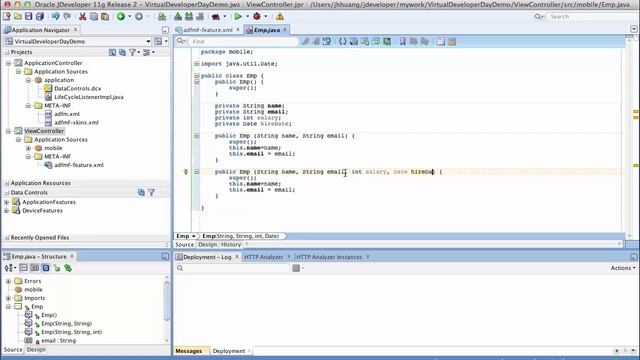The image size is (640, 360).
Task: Collapse the ApplicationController project node
Action: (8, 63)
